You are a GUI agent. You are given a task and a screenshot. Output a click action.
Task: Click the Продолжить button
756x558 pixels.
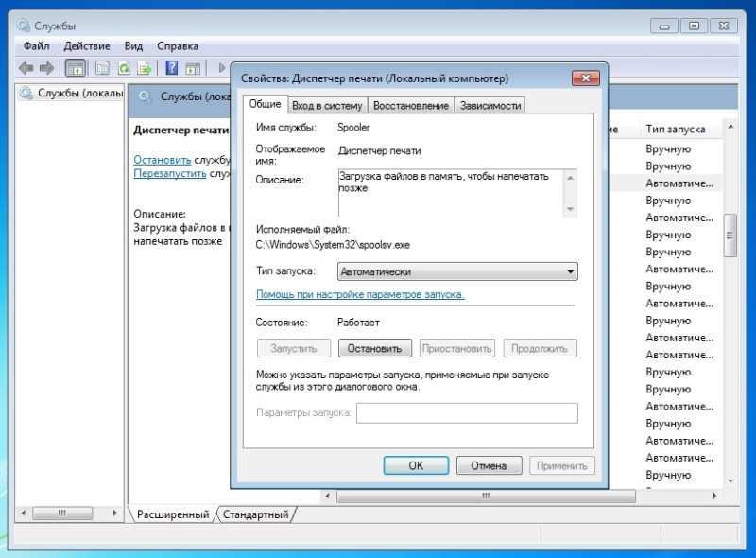[540, 348]
